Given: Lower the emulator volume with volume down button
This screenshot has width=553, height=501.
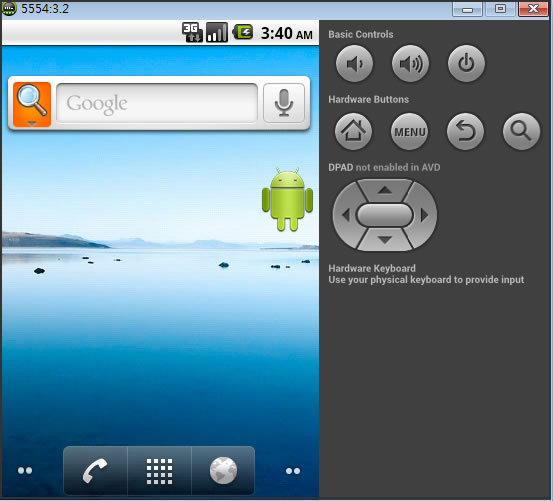Looking at the screenshot, I should click(354, 63).
